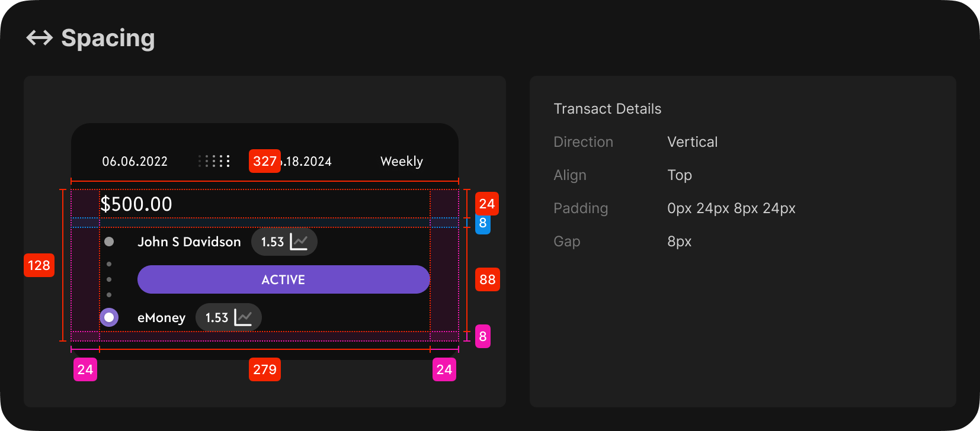
Task: Click the pink 279 bottom spacing marker
Action: click(x=265, y=369)
